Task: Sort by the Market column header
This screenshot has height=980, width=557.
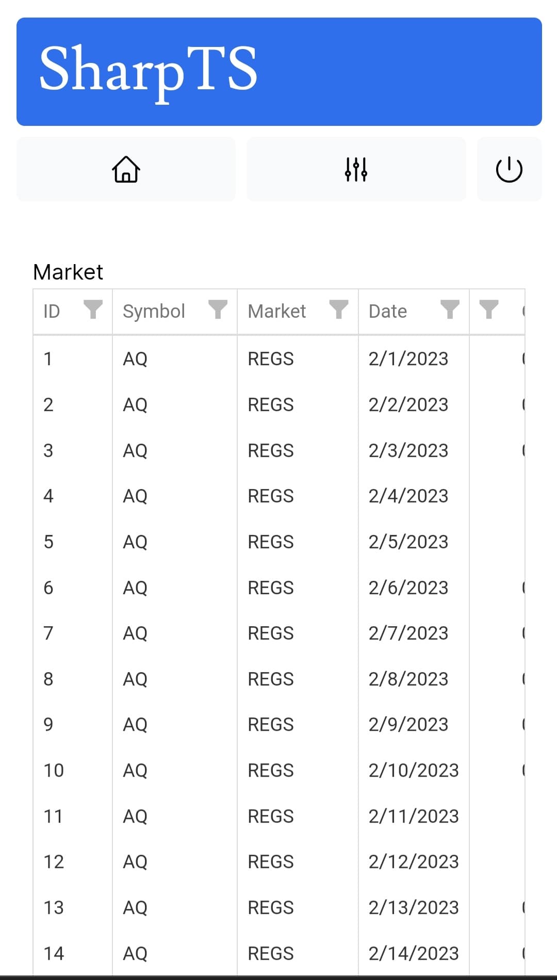Action: (277, 312)
